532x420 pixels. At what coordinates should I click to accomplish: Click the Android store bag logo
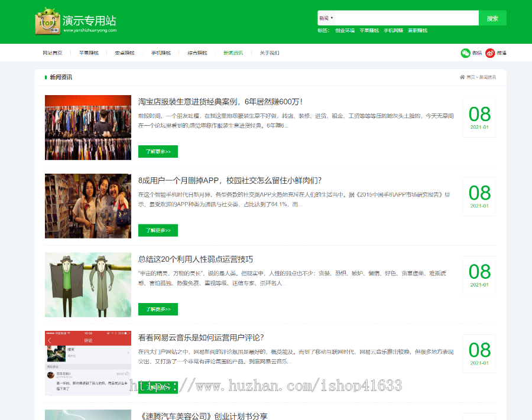click(x=47, y=22)
